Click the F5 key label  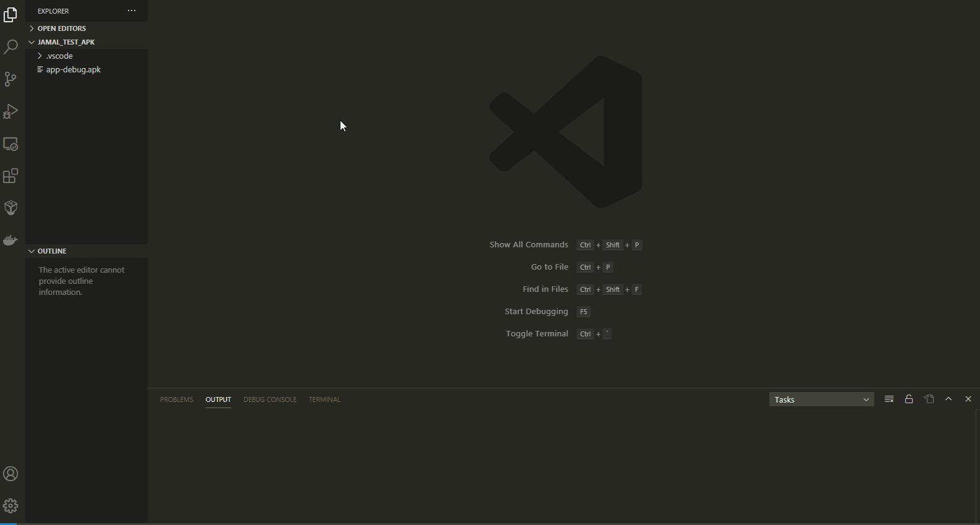tap(583, 312)
